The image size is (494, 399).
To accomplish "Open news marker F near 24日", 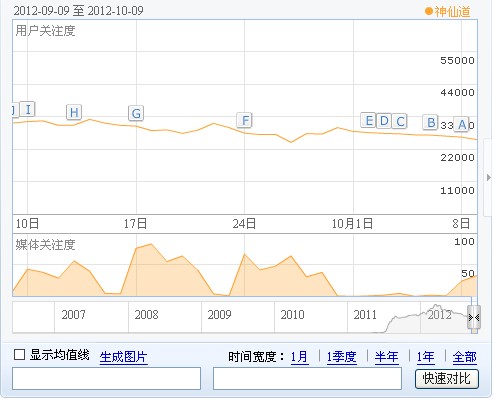I will point(245,120).
